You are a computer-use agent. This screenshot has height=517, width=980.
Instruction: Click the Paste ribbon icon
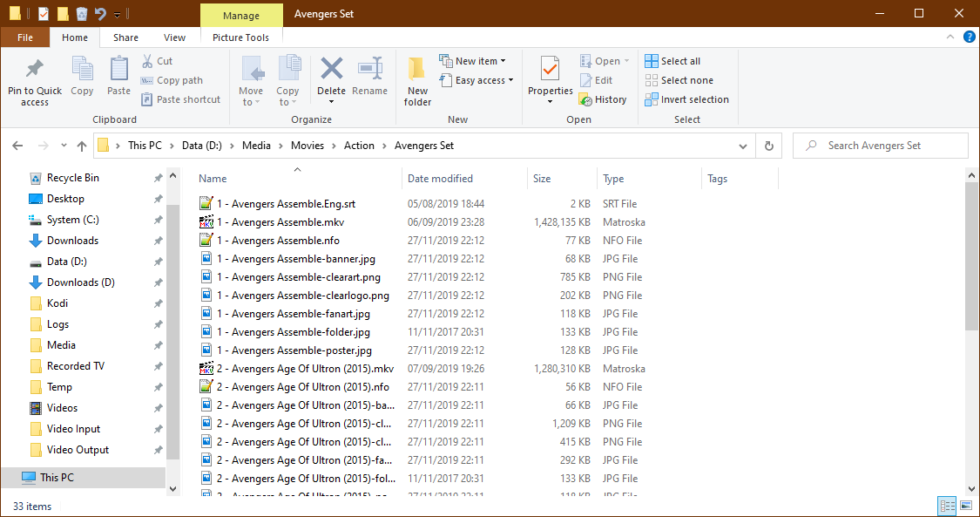[118, 69]
